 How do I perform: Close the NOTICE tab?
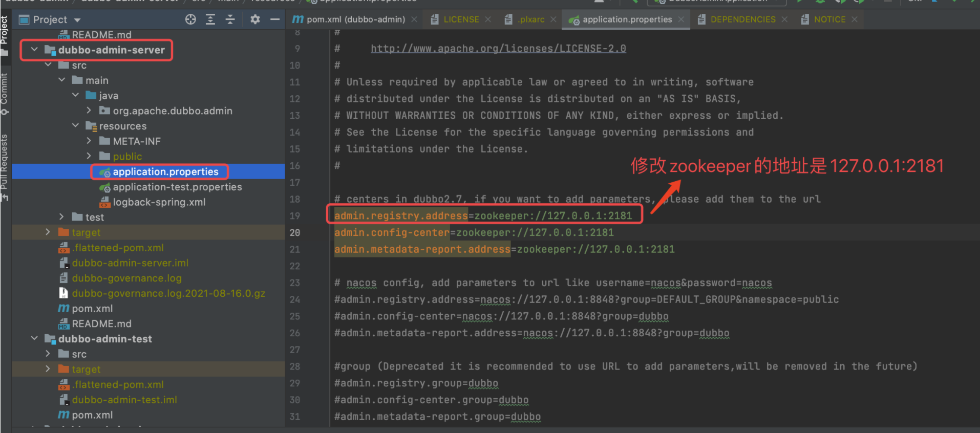[x=855, y=19]
